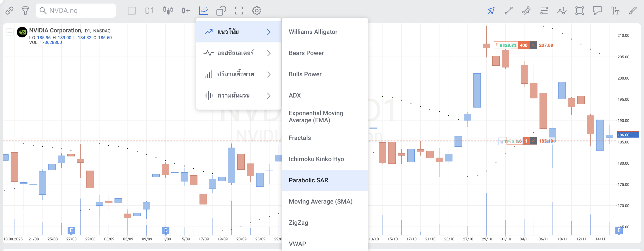
Task: Close the 185.19 order line X button
Action: (533, 141)
